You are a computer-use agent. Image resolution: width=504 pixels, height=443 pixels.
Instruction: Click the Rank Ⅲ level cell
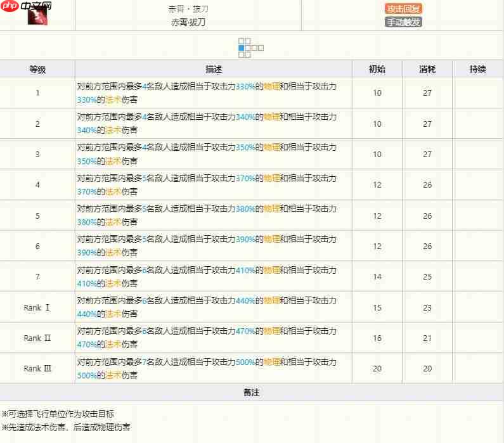pos(37,368)
